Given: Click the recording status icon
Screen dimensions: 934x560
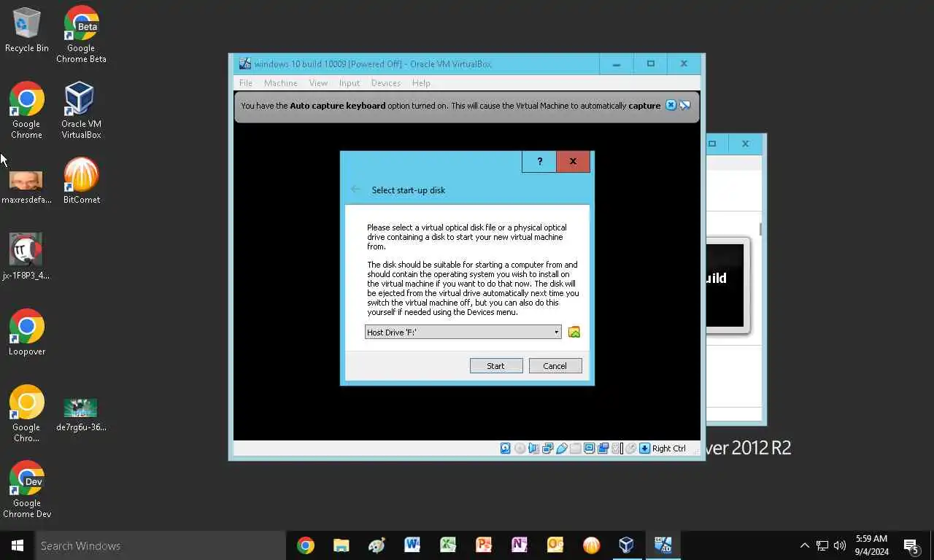Looking at the screenshot, I should pos(603,448).
